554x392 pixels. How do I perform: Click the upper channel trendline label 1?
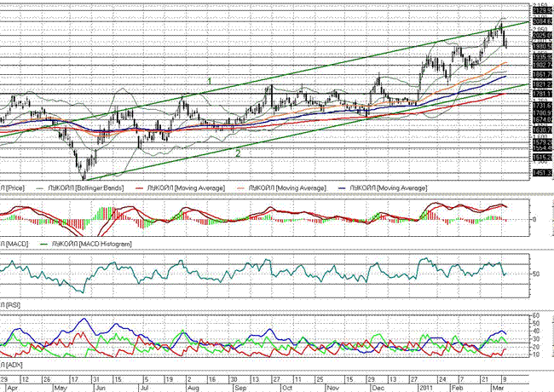tap(209, 80)
